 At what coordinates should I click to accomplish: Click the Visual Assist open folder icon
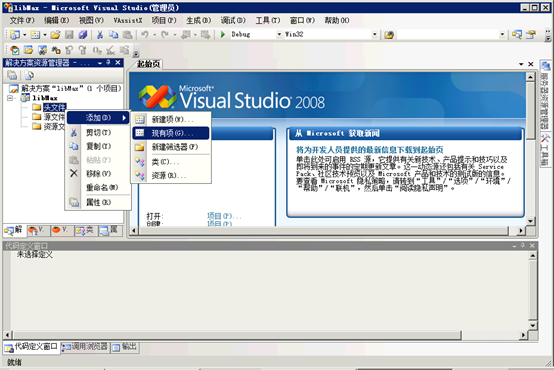(29, 50)
